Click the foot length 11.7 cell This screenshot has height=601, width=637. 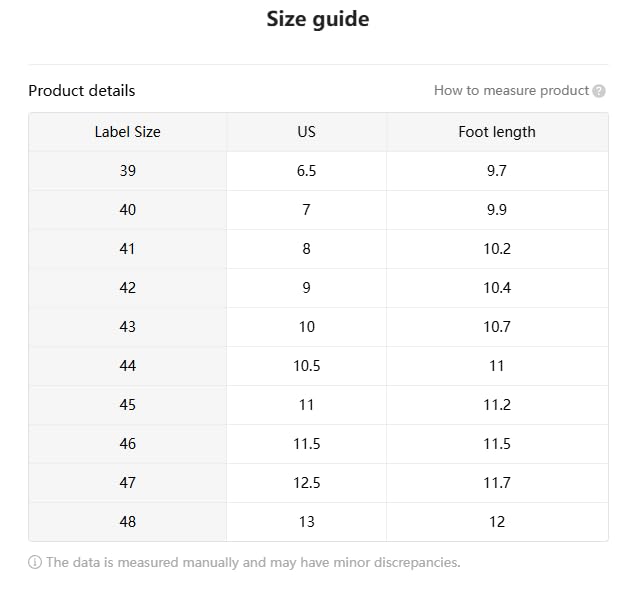(x=497, y=483)
